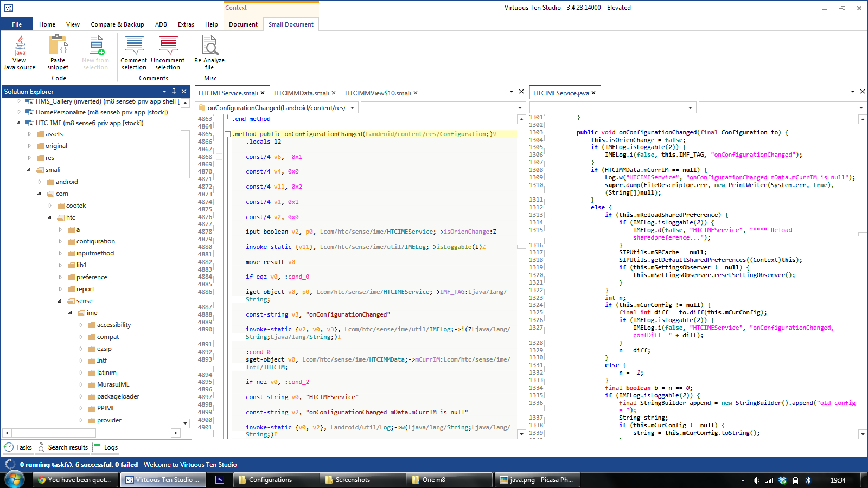Click the Bluetooth tray icon
Screen dimensions: 868x488
coord(808,480)
